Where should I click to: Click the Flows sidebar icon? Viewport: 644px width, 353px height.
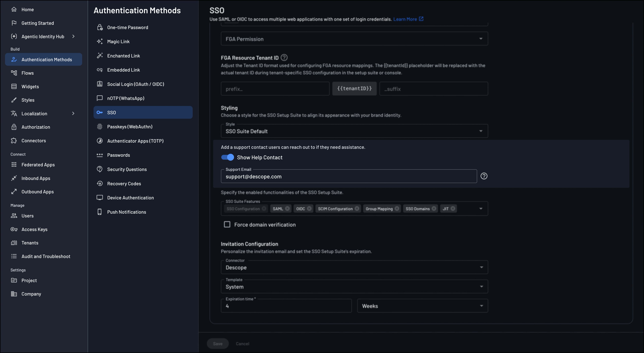[14, 73]
